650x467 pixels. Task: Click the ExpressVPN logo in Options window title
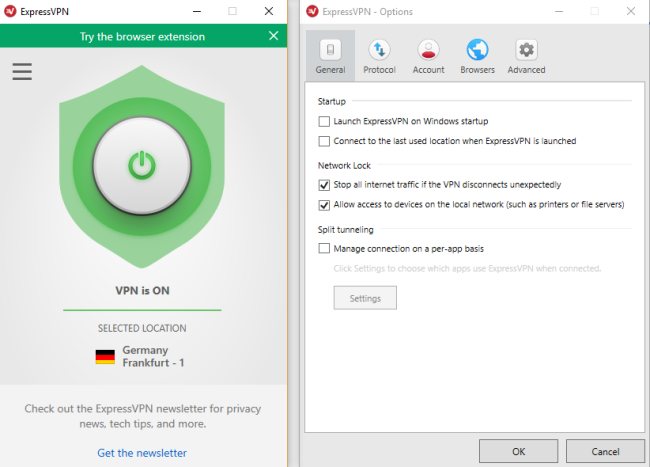[312, 11]
